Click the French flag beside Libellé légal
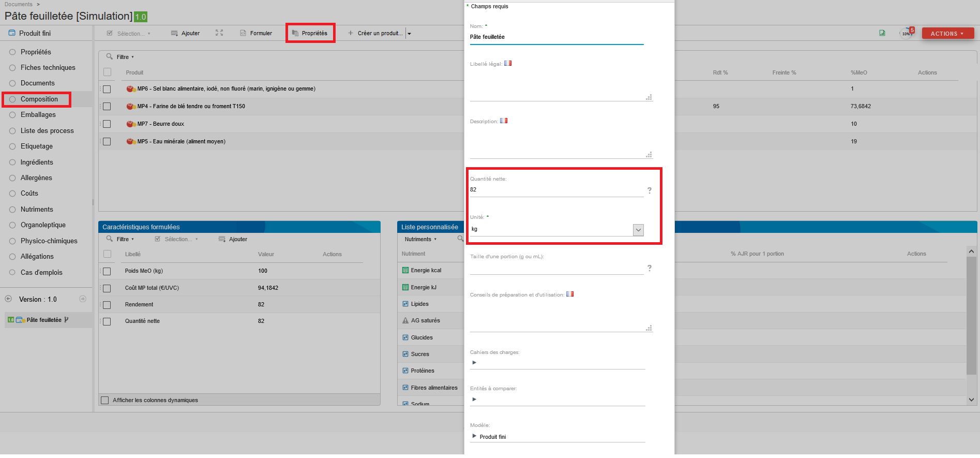980x458 pixels. pos(508,63)
